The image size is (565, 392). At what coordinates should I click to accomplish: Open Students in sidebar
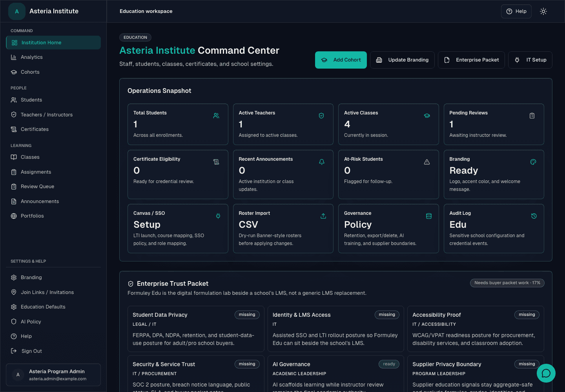(53, 100)
